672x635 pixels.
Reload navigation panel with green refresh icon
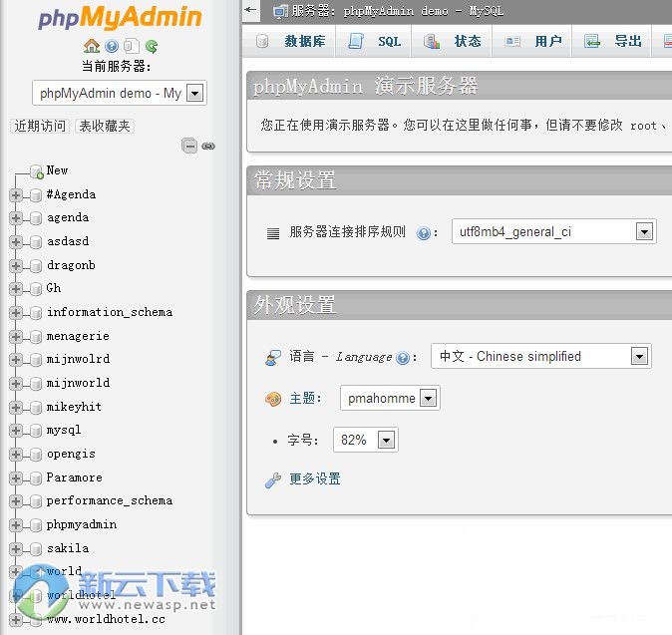tap(152, 46)
